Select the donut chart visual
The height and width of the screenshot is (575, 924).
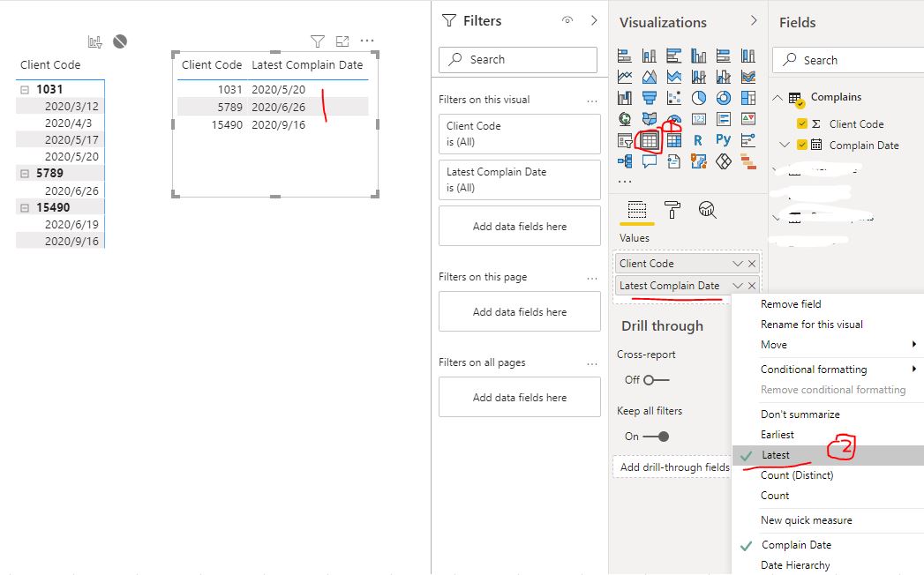pos(724,98)
